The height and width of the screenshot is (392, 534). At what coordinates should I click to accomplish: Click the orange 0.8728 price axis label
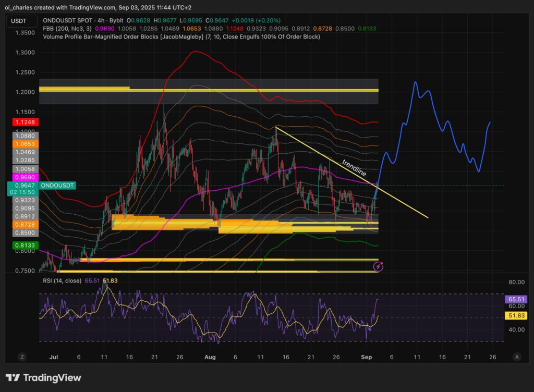(x=22, y=224)
